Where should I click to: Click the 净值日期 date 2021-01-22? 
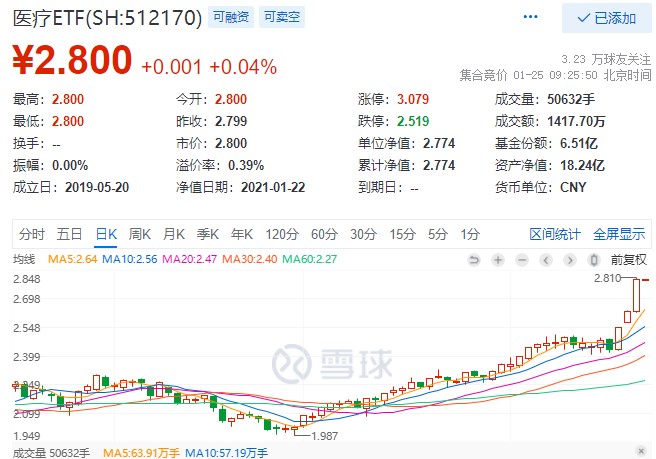pos(273,187)
